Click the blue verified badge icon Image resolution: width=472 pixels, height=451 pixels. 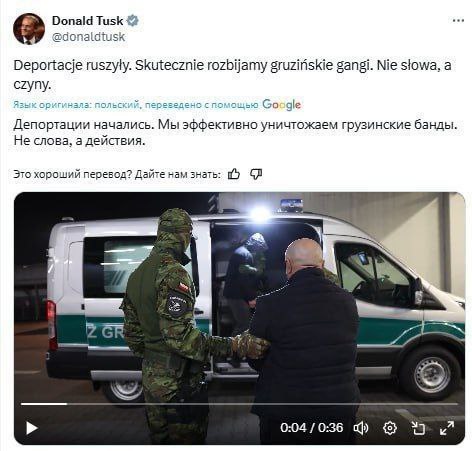click(133, 21)
